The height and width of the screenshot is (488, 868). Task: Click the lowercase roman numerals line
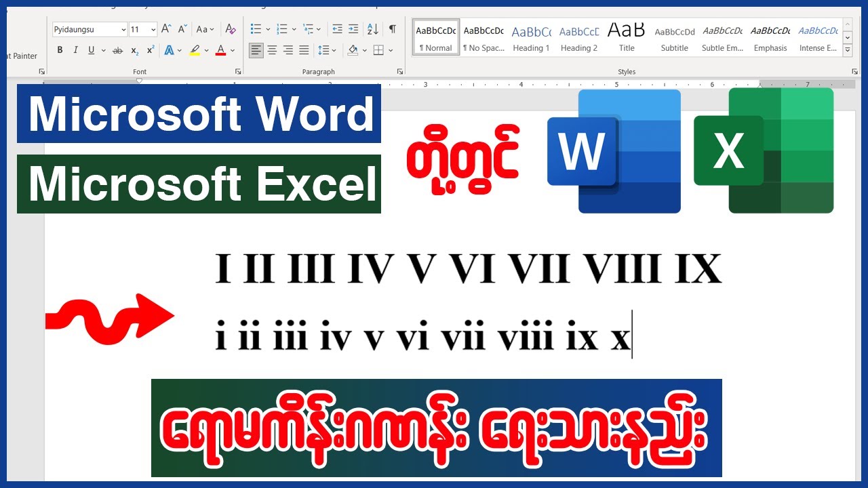[x=423, y=335]
